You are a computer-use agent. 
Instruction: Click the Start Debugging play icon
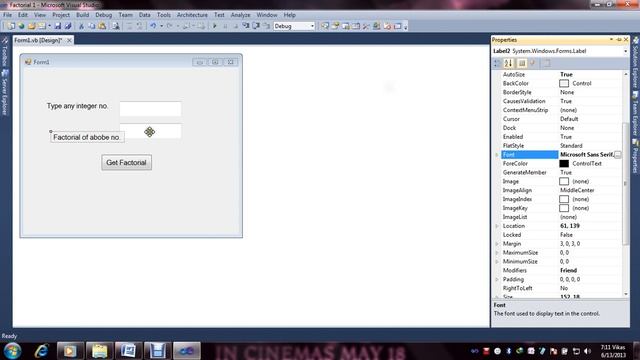[x=215, y=26]
